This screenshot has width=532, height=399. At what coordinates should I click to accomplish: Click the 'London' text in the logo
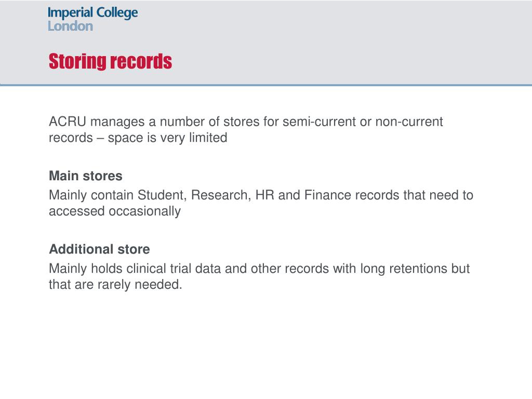tap(70, 26)
